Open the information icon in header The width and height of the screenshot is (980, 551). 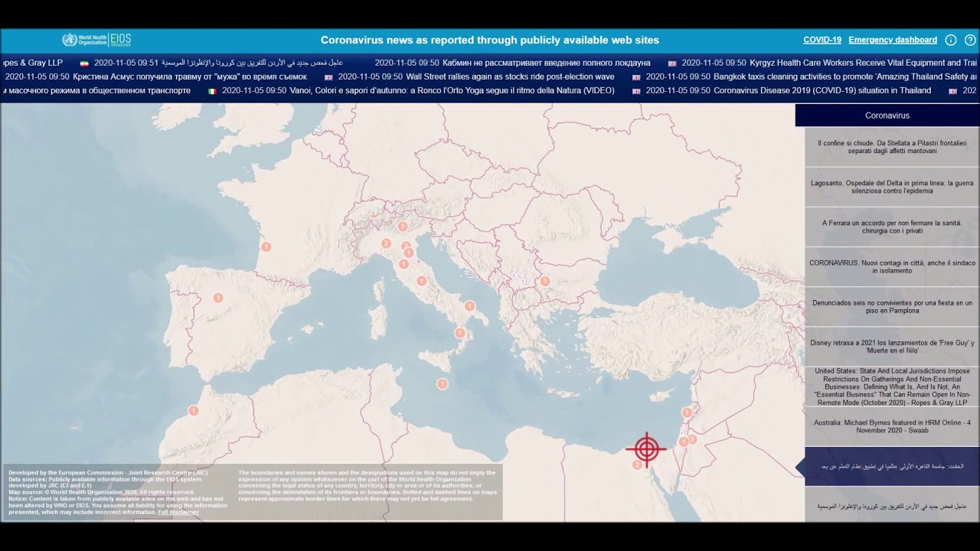tap(951, 40)
